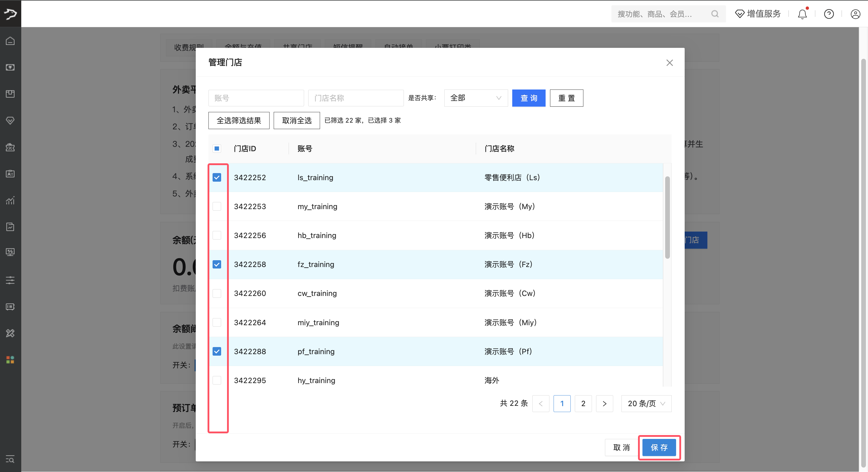The image size is (868, 472).
Task: Toggle the header select-all checkbox
Action: 217,148
